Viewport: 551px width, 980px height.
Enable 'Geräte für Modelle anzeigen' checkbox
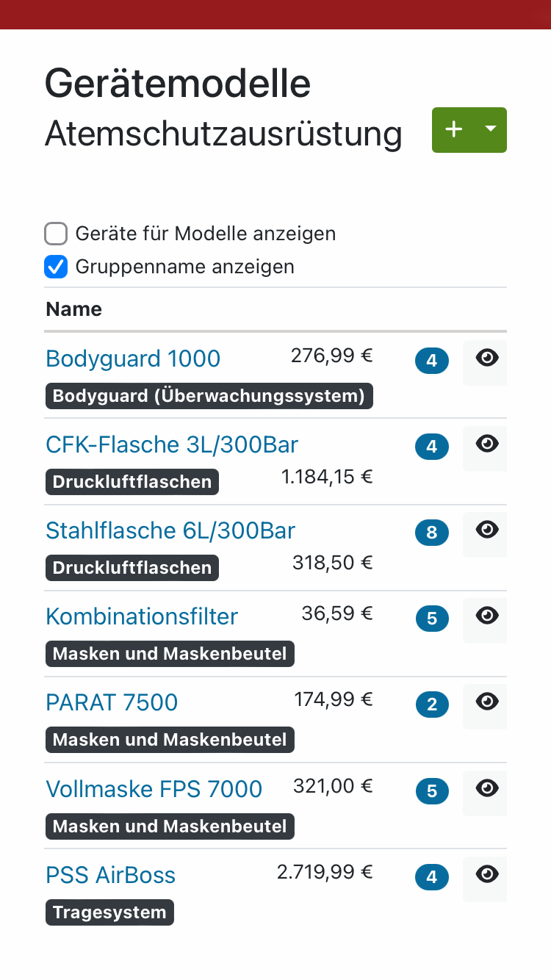pyautogui.click(x=56, y=234)
